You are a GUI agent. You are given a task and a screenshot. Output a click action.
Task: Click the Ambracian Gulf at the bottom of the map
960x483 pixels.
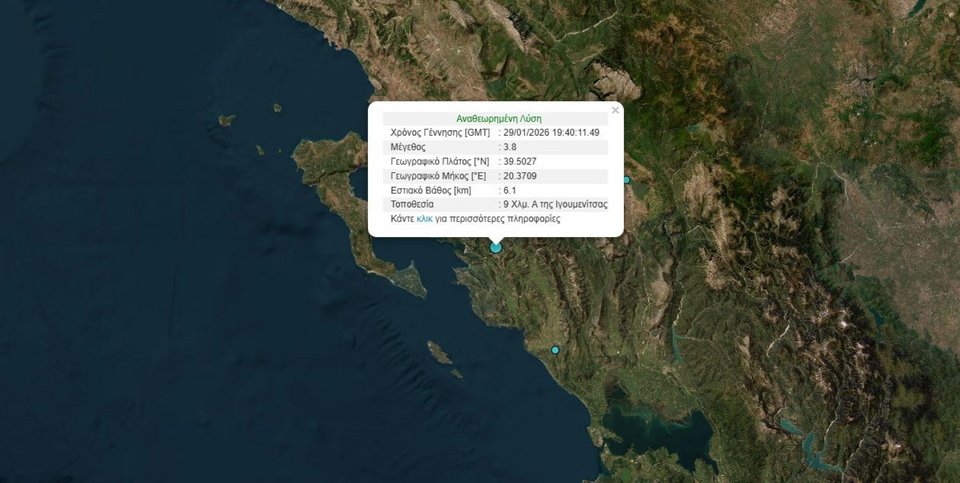[650, 432]
